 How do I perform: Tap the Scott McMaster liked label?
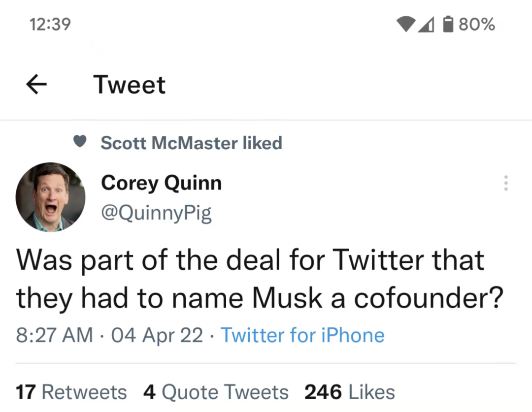[x=191, y=143]
